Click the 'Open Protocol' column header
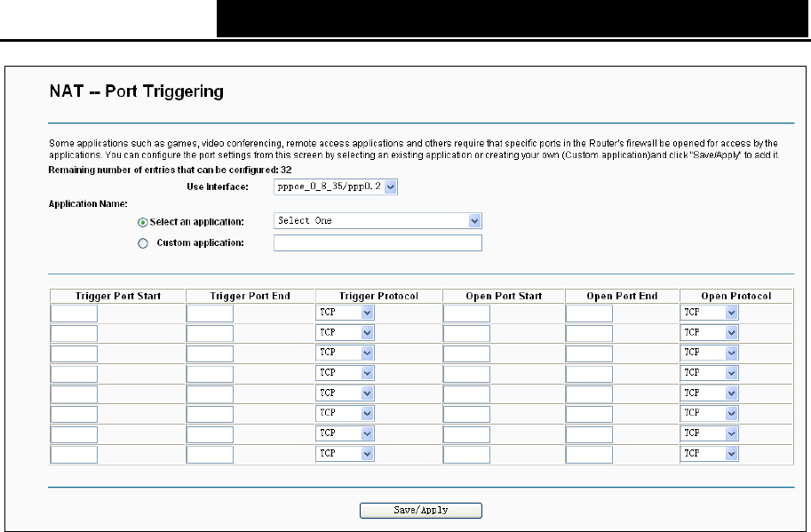 click(x=736, y=297)
